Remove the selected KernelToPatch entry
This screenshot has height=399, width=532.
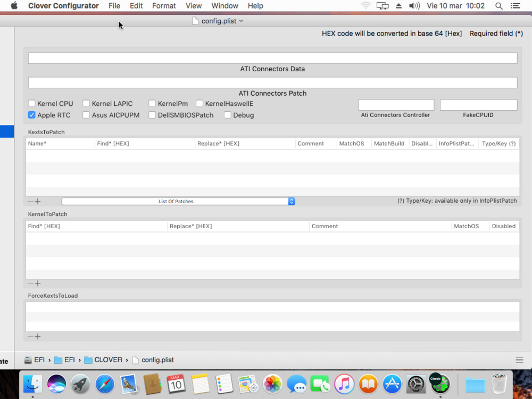pyautogui.click(x=30, y=284)
